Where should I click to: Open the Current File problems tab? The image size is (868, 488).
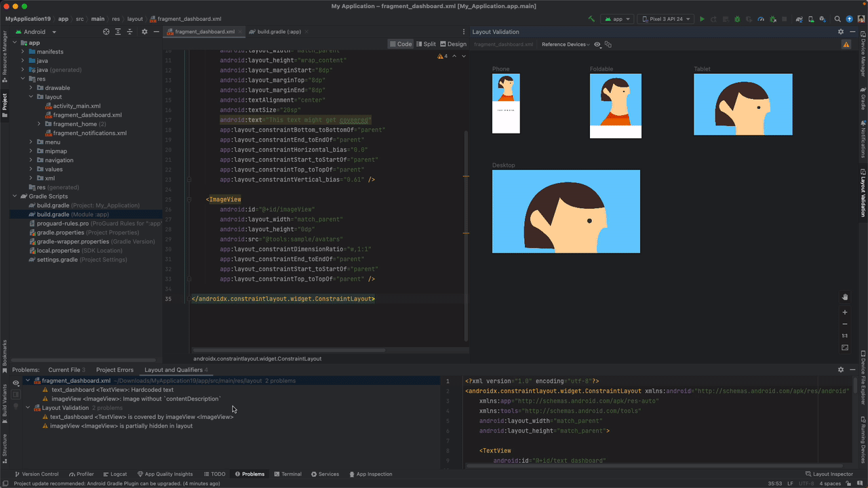[66, 369]
